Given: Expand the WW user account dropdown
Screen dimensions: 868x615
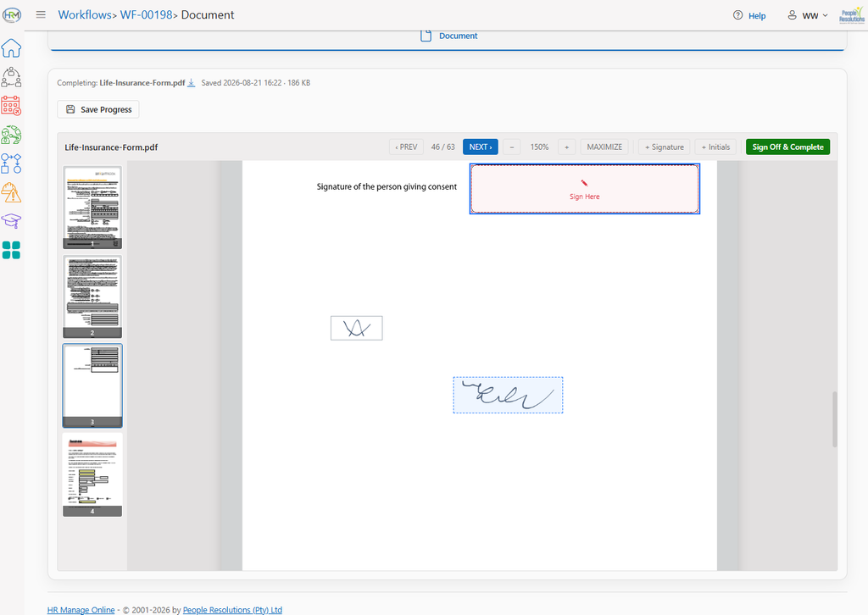Looking at the screenshot, I should click(808, 15).
